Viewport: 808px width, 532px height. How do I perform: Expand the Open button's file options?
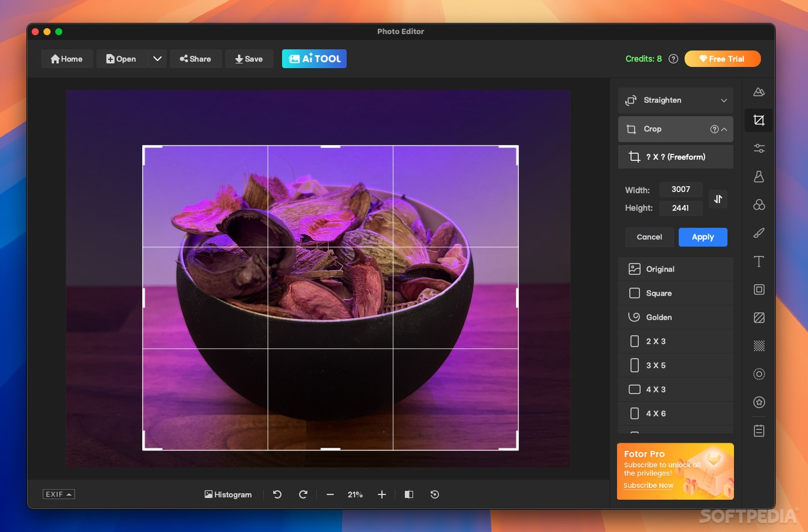click(x=157, y=58)
